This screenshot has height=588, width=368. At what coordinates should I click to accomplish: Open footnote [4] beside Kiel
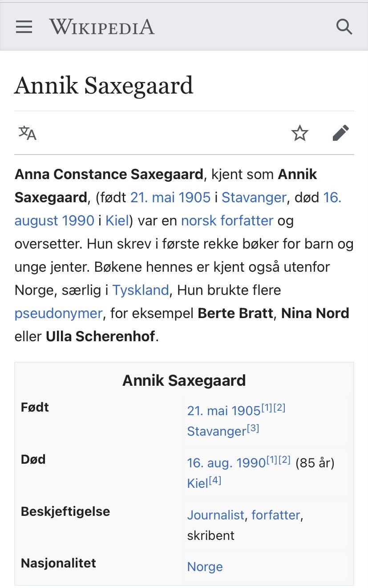coord(214,481)
